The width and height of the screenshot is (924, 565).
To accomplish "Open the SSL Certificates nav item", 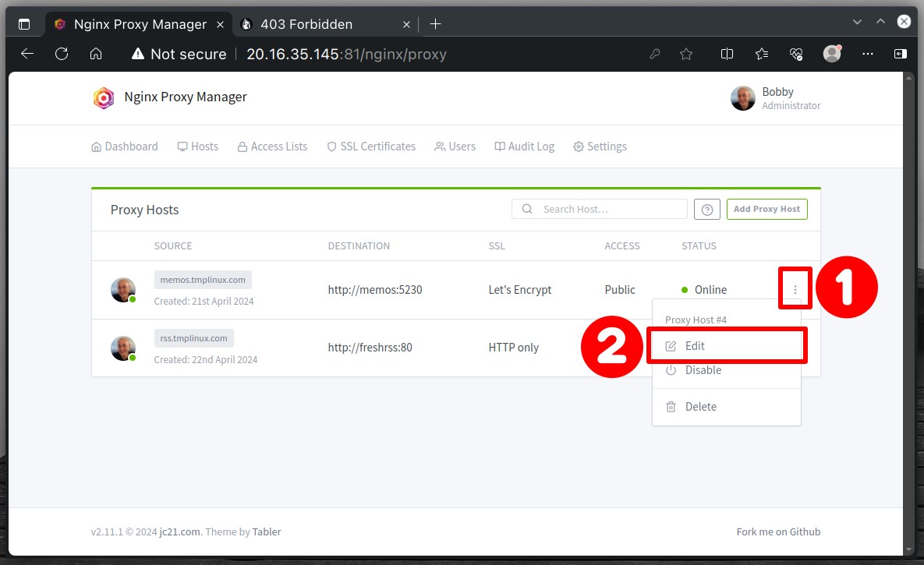I will point(371,146).
